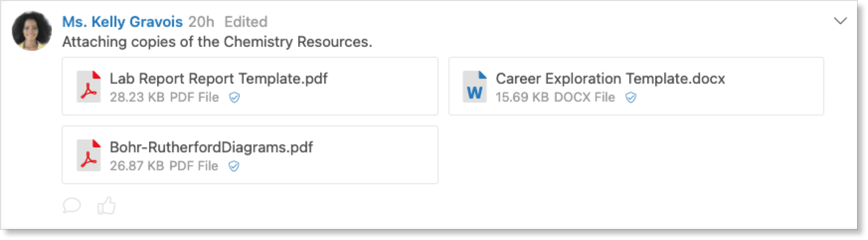This screenshot has height=240, width=868.
Task: Open Ms. Kelly Gravois profile link
Action: pos(122,22)
